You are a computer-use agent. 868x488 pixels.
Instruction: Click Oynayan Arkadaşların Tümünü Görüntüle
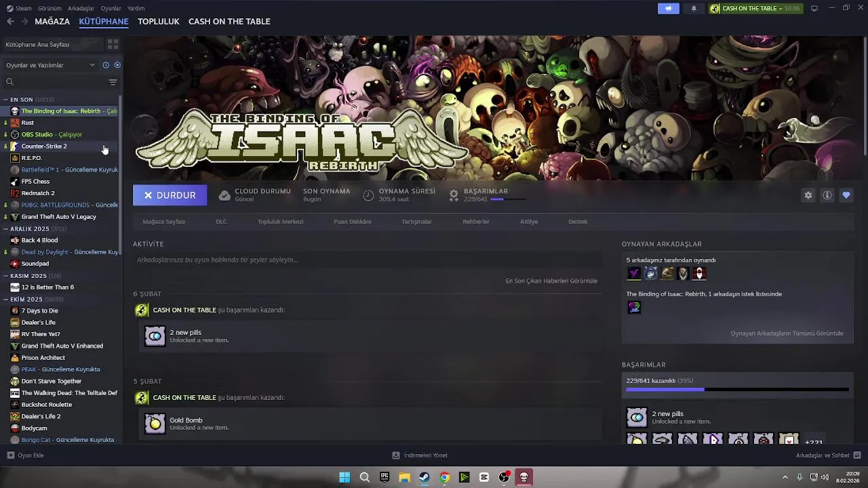pyautogui.click(x=787, y=333)
